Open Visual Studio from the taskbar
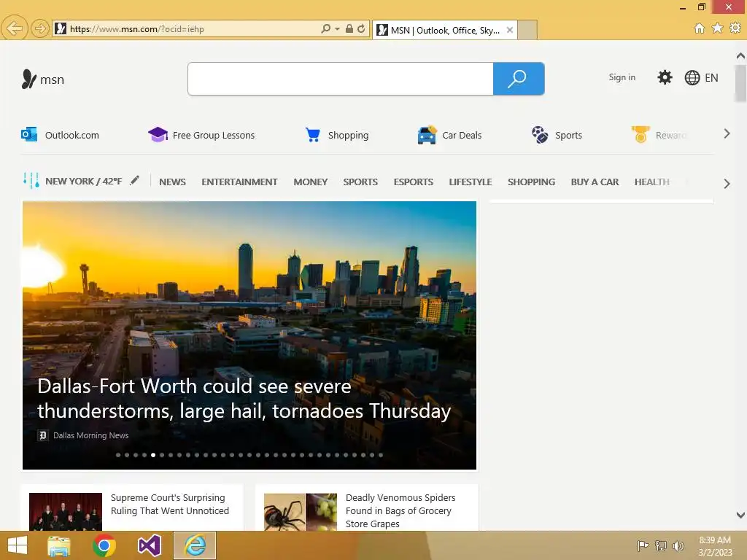The image size is (747, 560). (x=149, y=545)
